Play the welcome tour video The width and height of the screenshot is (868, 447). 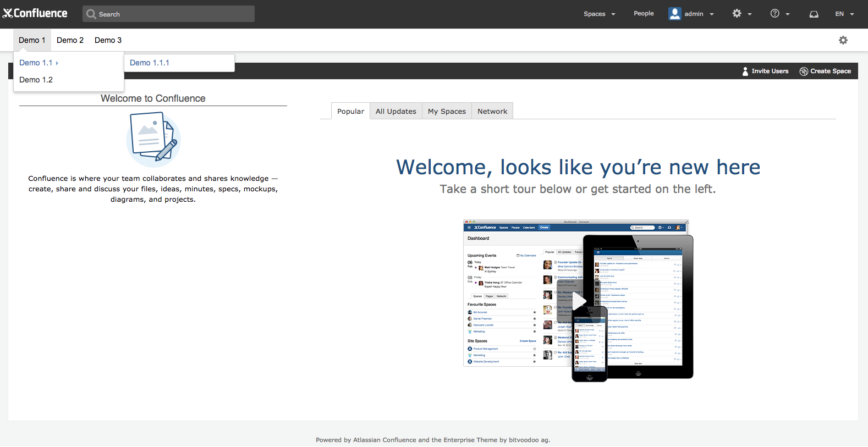tap(578, 300)
